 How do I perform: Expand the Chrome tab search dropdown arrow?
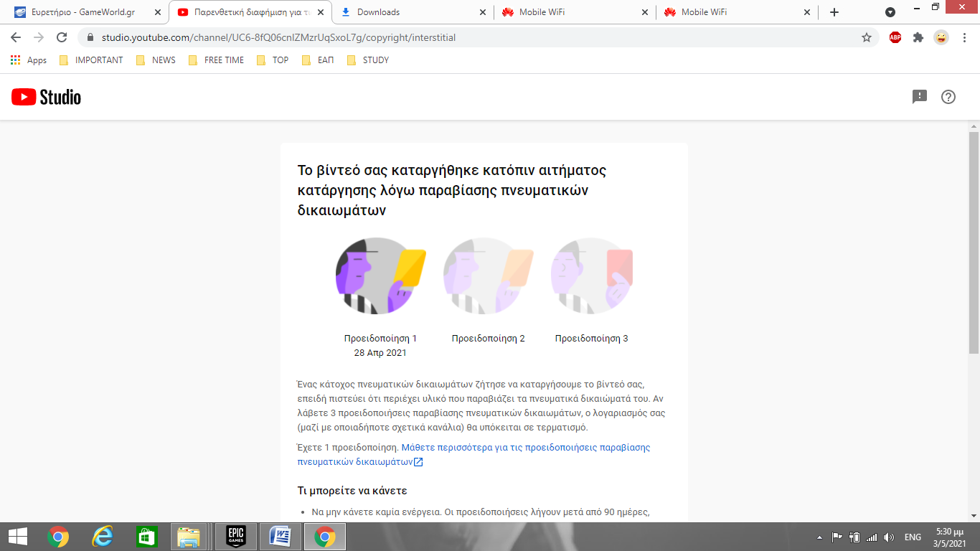point(890,12)
